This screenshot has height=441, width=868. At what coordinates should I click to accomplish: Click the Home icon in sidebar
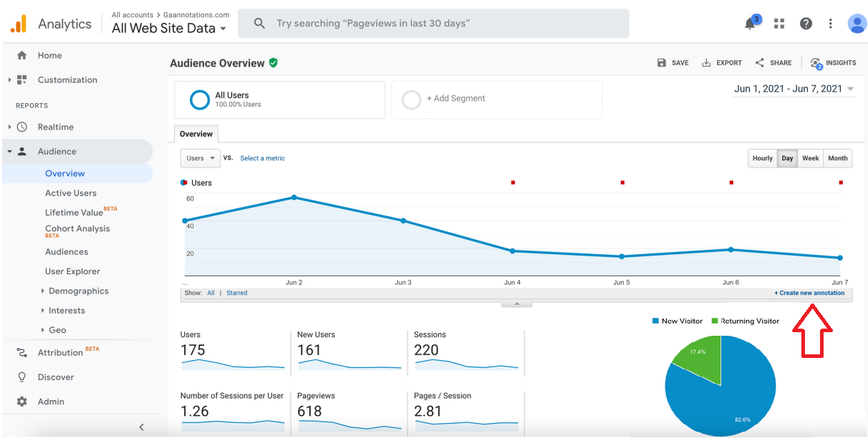point(21,55)
